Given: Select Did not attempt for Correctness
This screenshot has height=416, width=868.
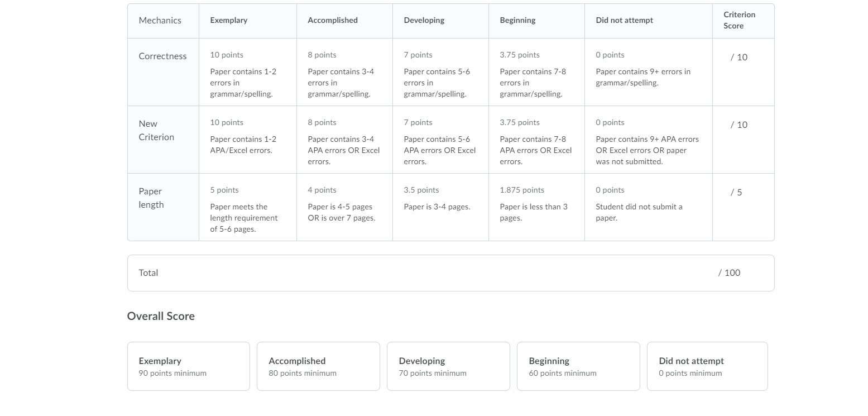Looking at the screenshot, I should [649, 72].
